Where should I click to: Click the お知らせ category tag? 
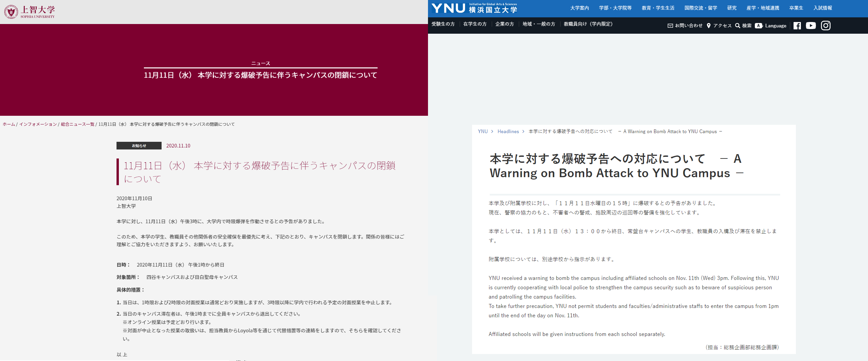(139, 146)
